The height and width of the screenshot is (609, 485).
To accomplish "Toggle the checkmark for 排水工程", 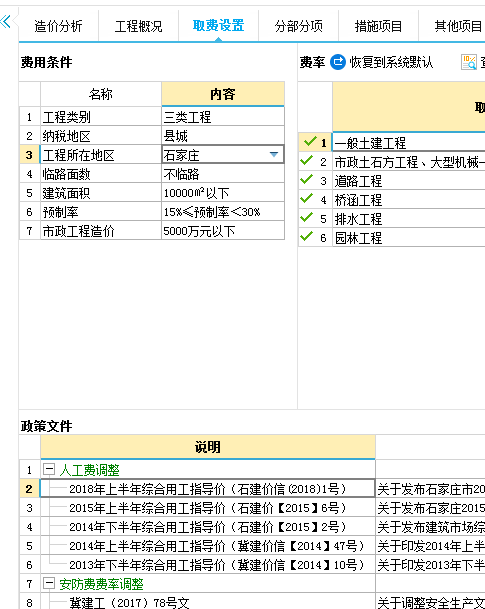I will click(306, 218).
